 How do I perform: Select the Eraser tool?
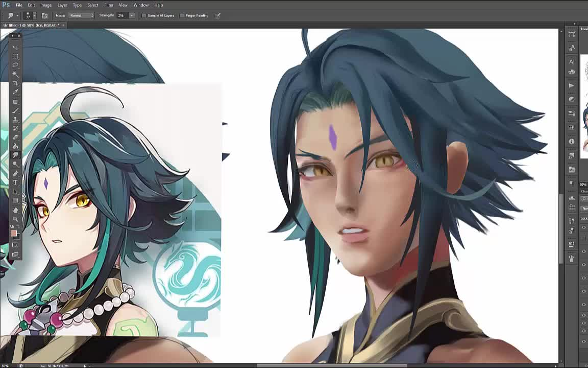pyautogui.click(x=15, y=137)
